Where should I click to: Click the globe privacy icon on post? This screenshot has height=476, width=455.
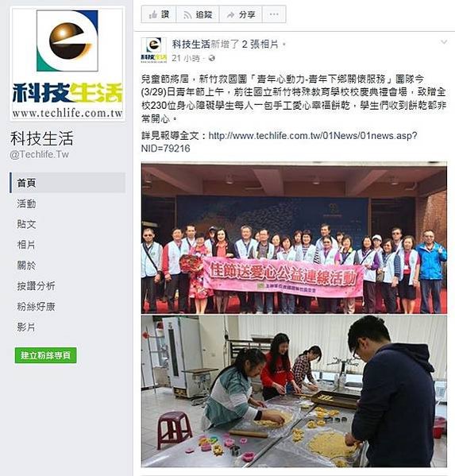[x=212, y=58]
